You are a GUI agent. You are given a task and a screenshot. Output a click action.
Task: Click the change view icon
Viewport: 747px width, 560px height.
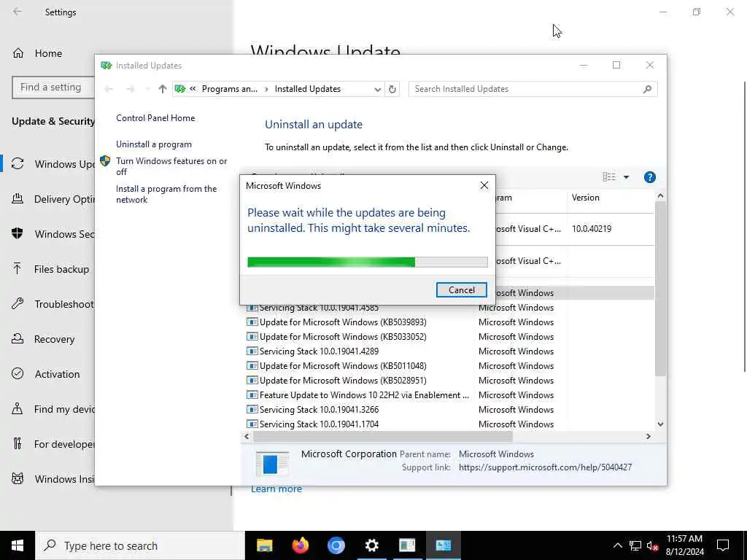coord(609,177)
